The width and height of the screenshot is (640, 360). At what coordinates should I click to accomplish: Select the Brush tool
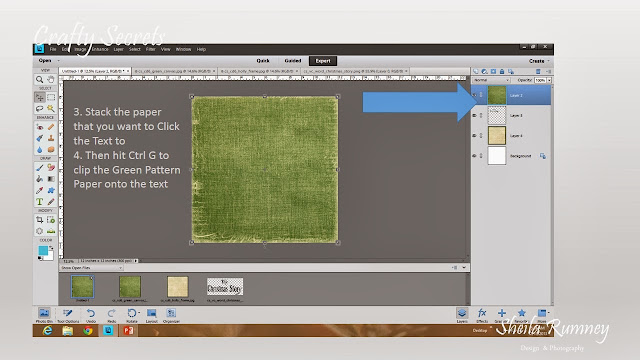coord(40,167)
